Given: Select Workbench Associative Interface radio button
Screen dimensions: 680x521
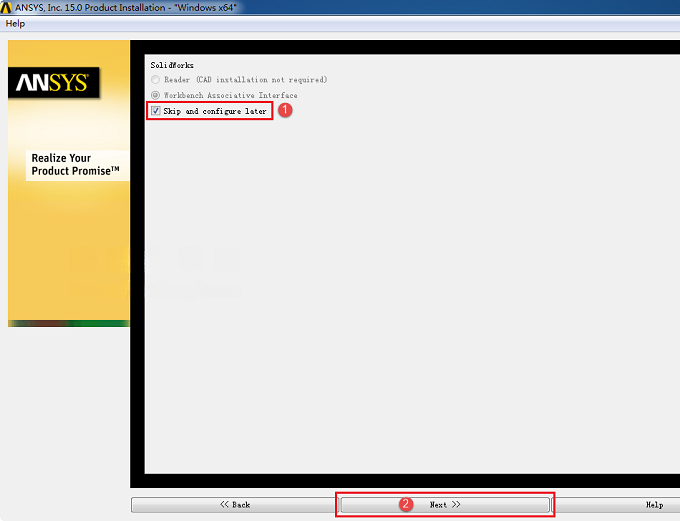Looking at the screenshot, I should coord(155,95).
